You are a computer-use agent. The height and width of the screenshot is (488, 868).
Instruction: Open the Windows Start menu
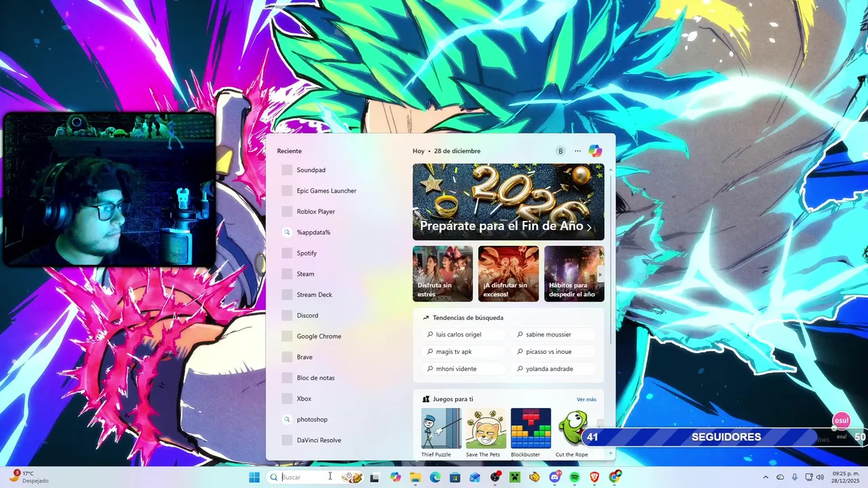click(254, 477)
